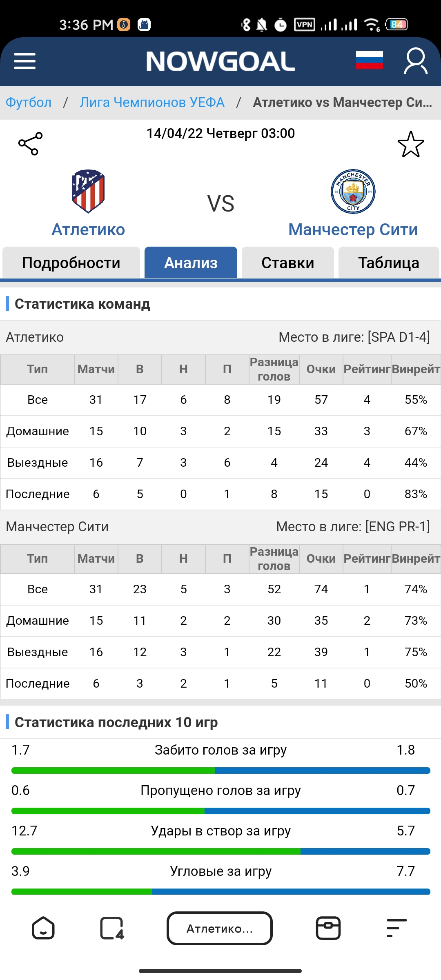Image resolution: width=441 pixels, height=980 pixels.
Task: Switch to Таблица tab
Action: tap(389, 263)
